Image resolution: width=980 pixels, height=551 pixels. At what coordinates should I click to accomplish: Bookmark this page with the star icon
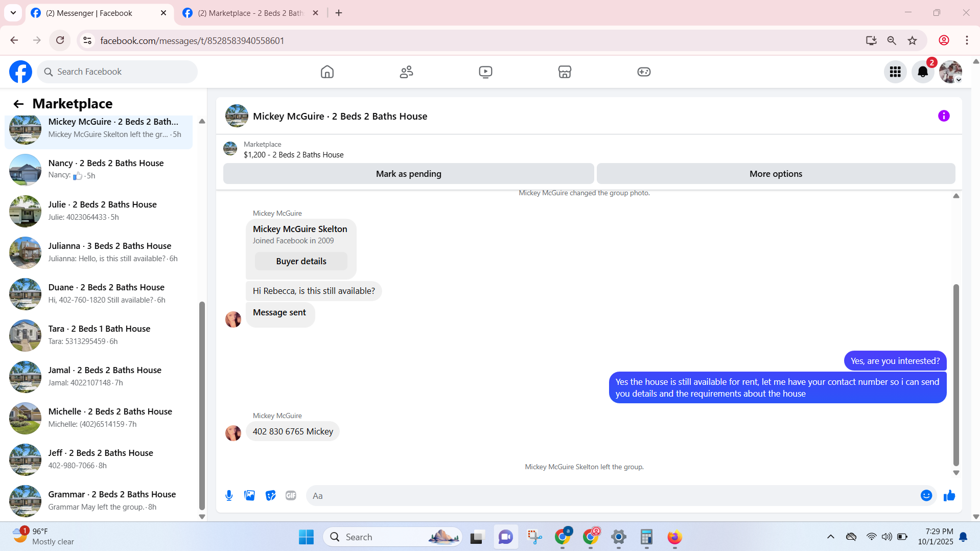[912, 40]
